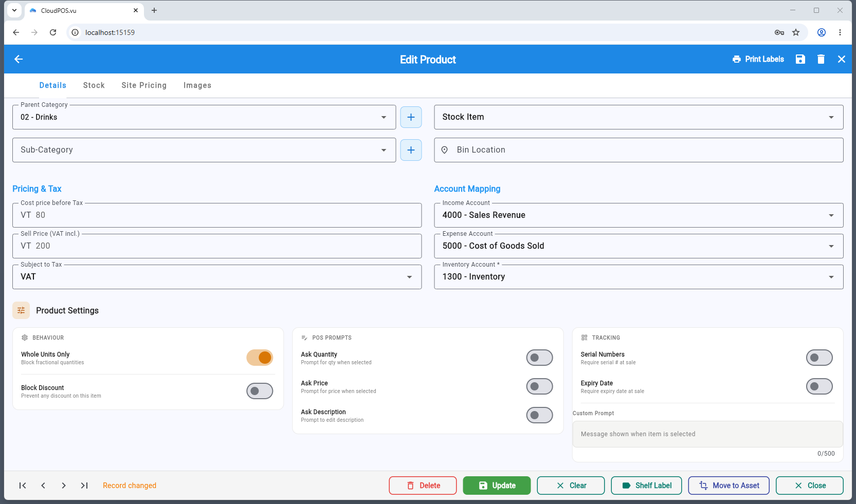Jump to first record navigation icon
Viewport: 856px width, 504px height.
(x=23, y=486)
